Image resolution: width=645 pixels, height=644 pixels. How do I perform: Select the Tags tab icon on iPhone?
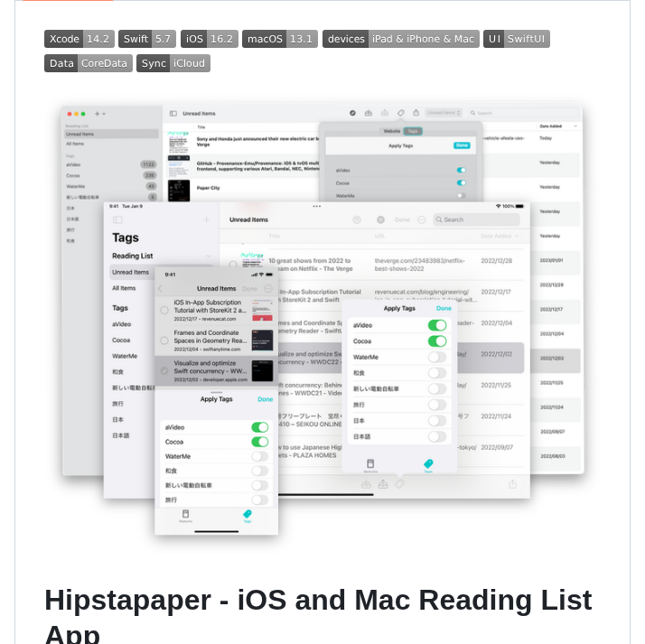click(x=247, y=515)
